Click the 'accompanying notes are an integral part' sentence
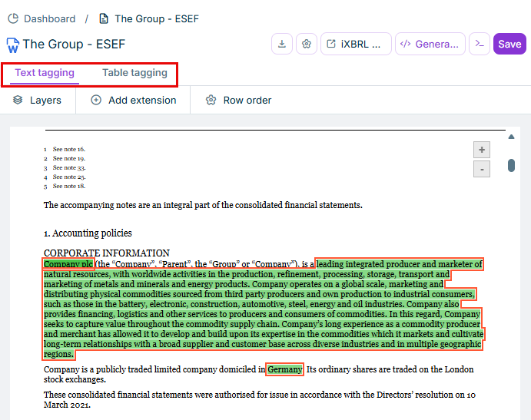The width and height of the screenshot is (531, 420). coord(203,205)
